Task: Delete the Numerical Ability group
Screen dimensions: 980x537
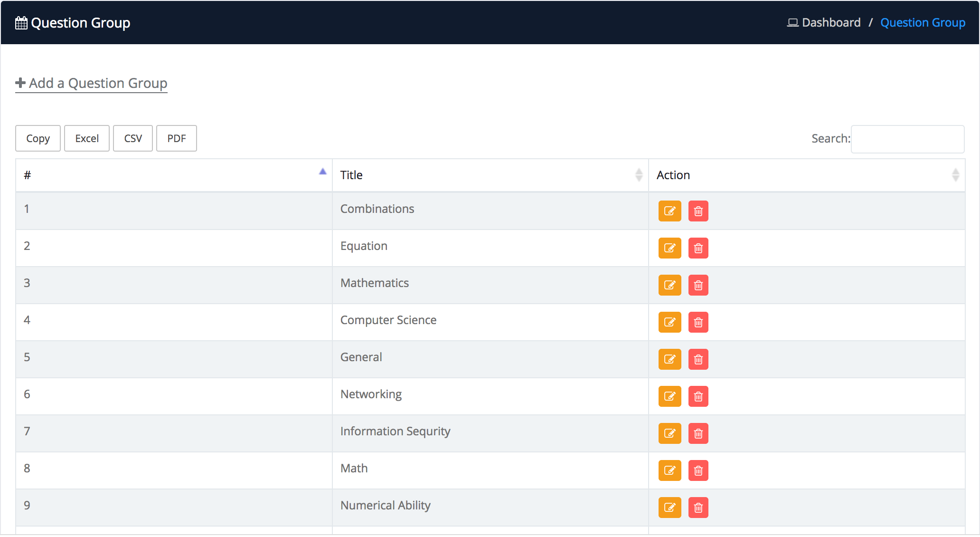Action: (698, 508)
